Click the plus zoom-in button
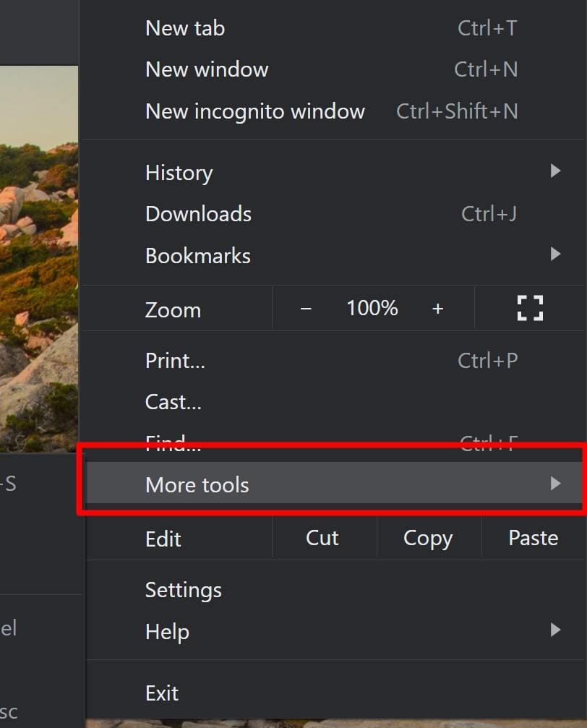 pyautogui.click(x=437, y=308)
